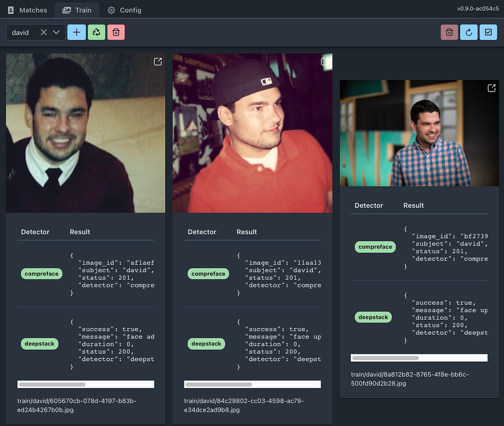Open the plaid-shirt image using its external link icon
Screen dimensions: 504x426
pos(492,88)
